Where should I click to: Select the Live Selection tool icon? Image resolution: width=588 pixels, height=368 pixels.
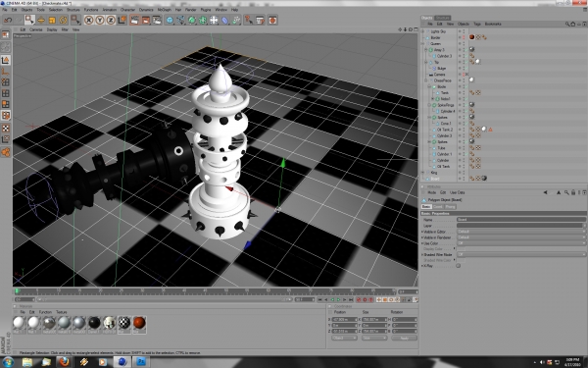29,20
